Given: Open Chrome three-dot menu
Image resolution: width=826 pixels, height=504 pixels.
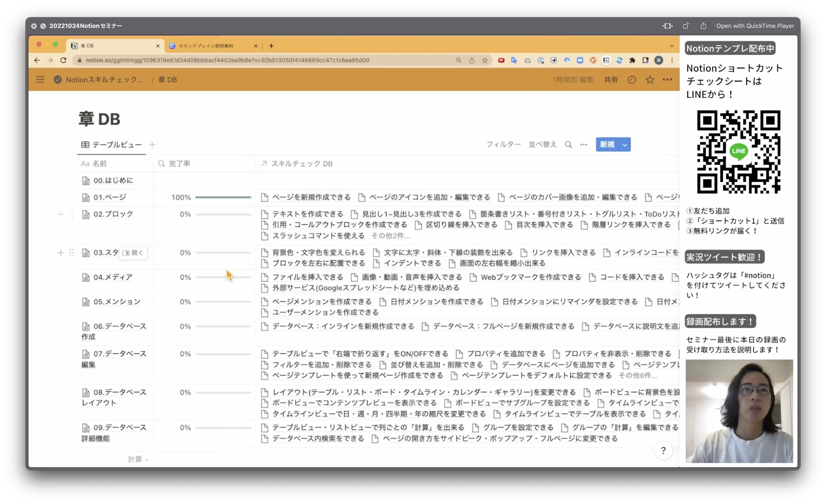Looking at the screenshot, I should (x=672, y=60).
